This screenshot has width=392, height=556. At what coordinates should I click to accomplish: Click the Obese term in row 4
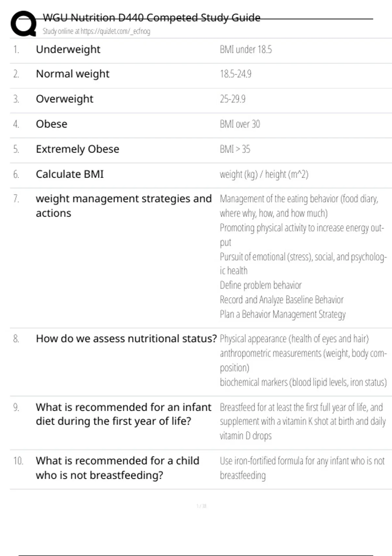tap(52, 124)
